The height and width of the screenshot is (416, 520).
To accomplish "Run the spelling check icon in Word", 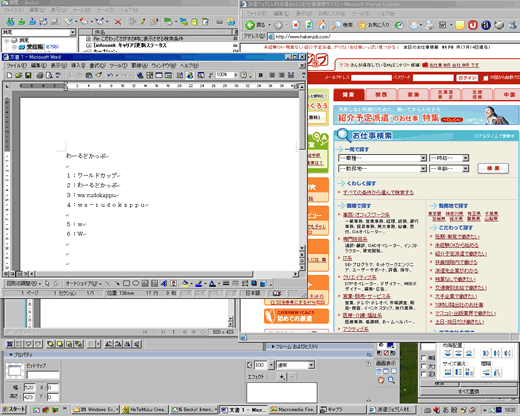I will coord(58,75).
